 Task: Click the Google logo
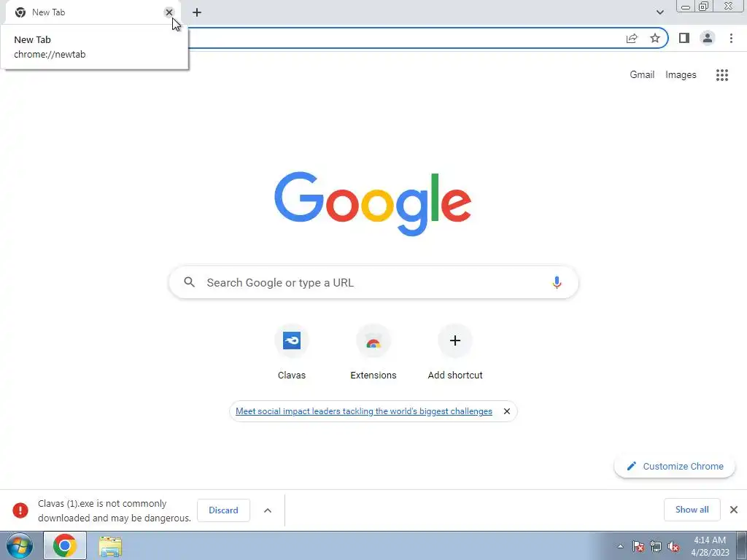(x=373, y=204)
